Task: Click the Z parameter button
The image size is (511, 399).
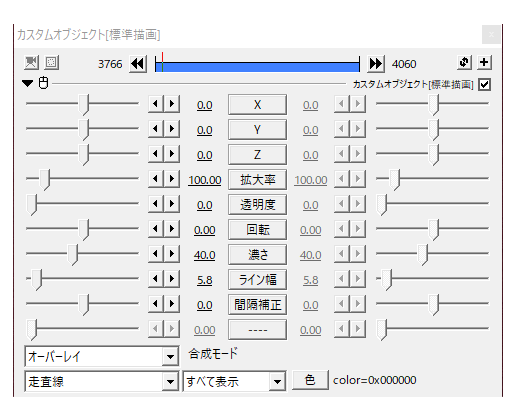Action: coord(257,155)
